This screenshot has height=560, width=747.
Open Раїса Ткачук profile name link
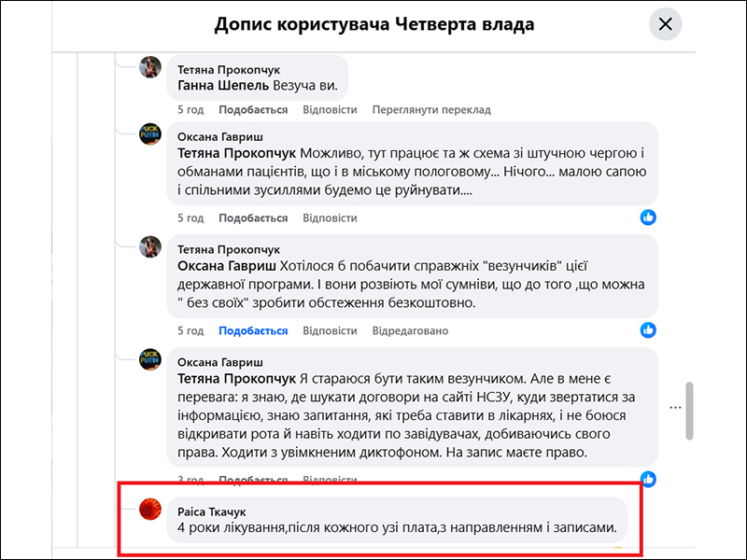(212, 511)
